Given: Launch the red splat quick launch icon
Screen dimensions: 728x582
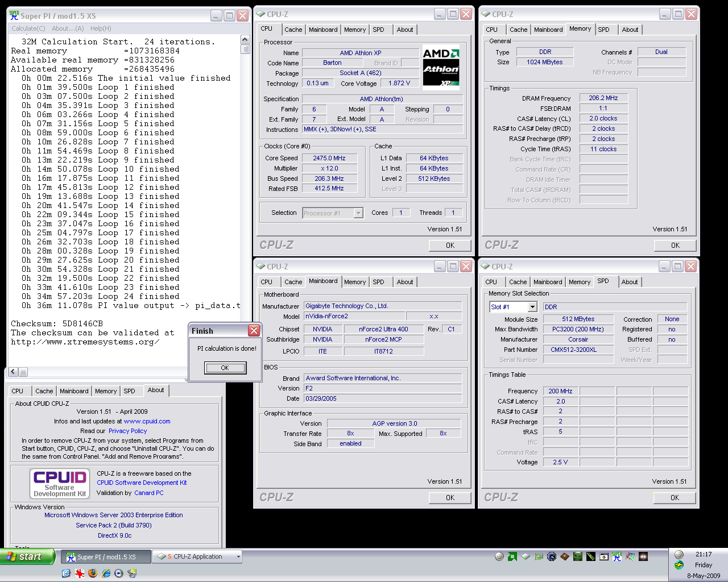Looking at the screenshot, I should [x=79, y=573].
